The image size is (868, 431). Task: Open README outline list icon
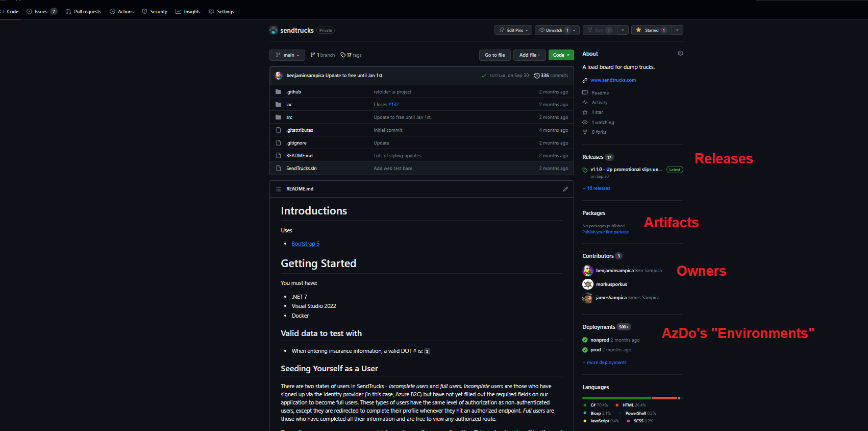coord(278,189)
